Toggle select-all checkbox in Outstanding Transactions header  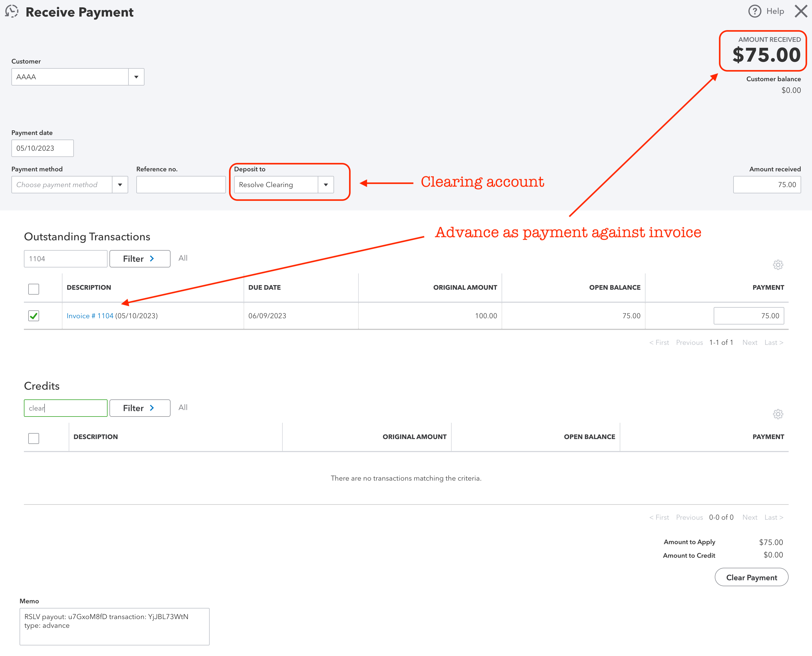(x=34, y=289)
